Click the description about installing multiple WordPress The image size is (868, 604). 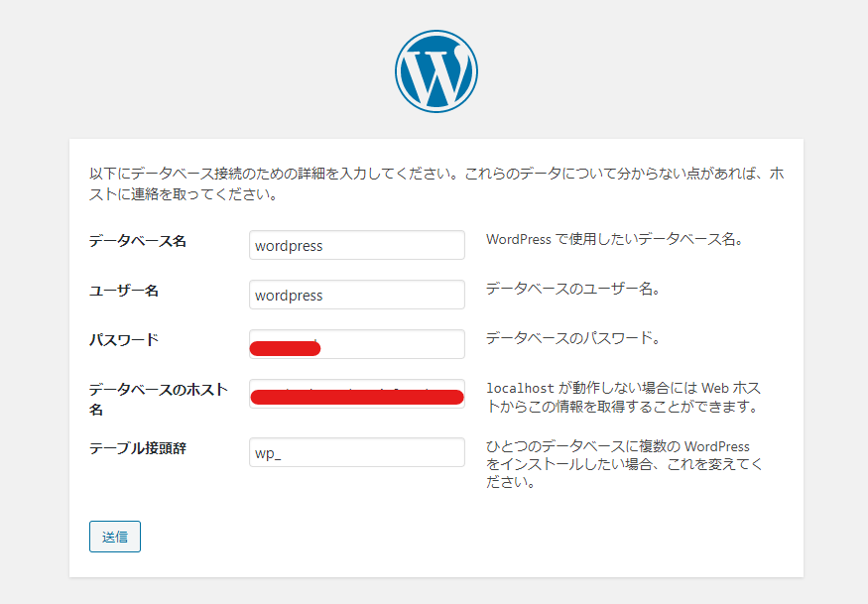[x=624, y=464]
